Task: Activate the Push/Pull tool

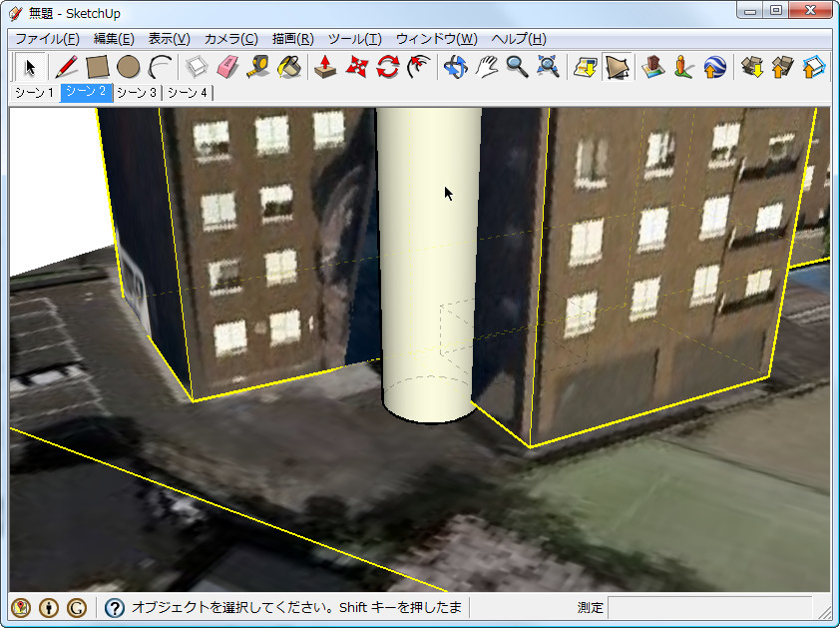Action: click(x=325, y=67)
